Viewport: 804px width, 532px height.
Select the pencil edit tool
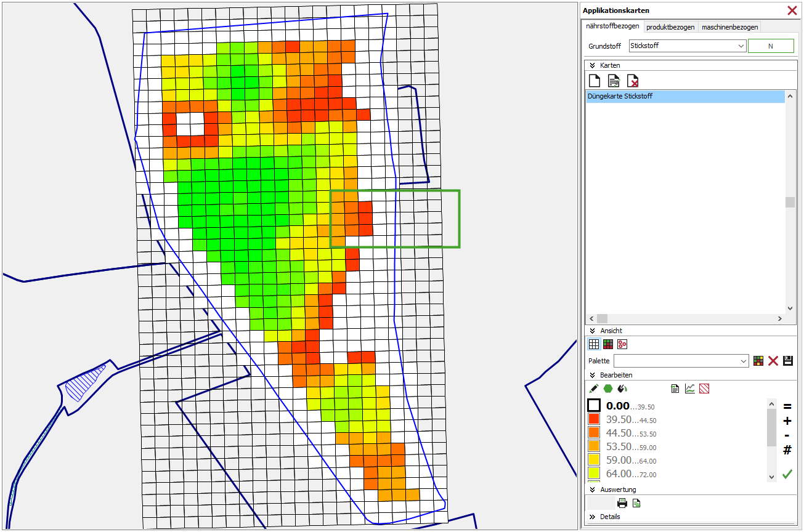pyautogui.click(x=594, y=389)
